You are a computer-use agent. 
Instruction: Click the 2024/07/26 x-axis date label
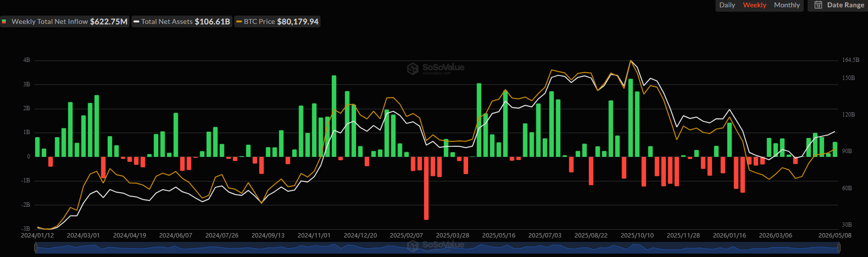[222, 235]
